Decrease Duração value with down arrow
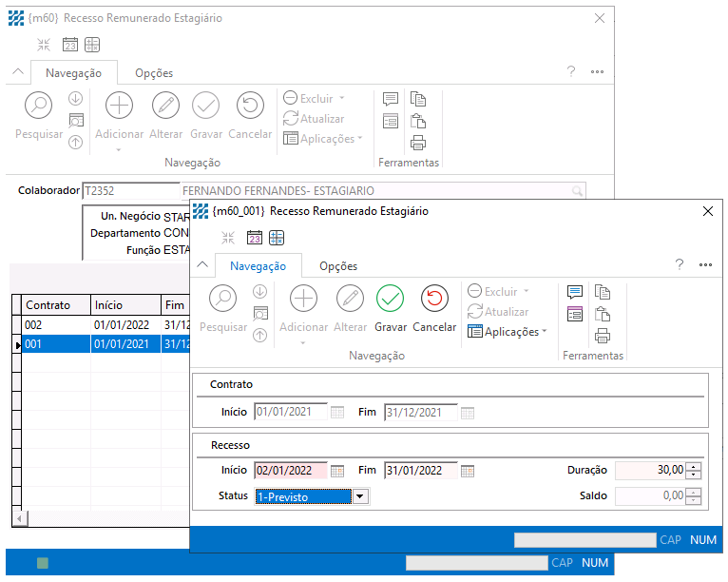 [x=694, y=475]
